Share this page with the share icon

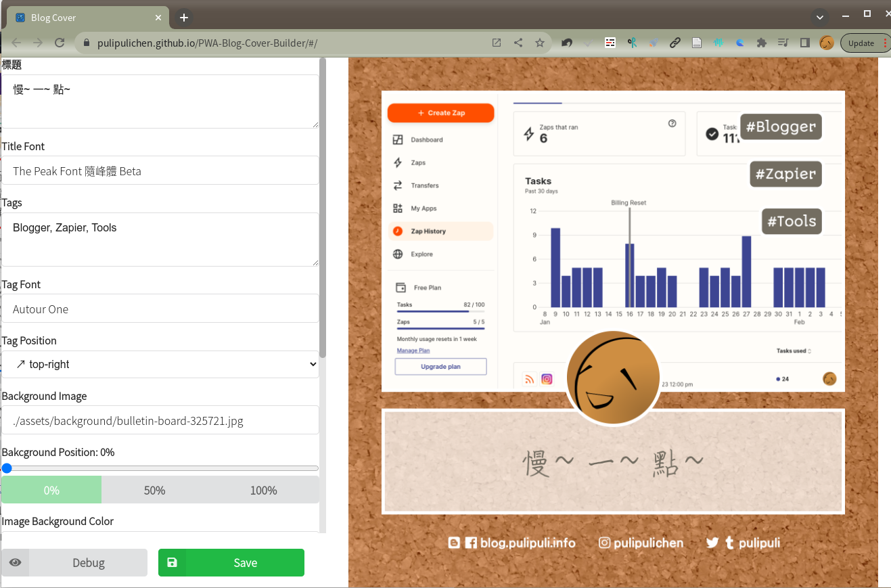click(x=518, y=43)
